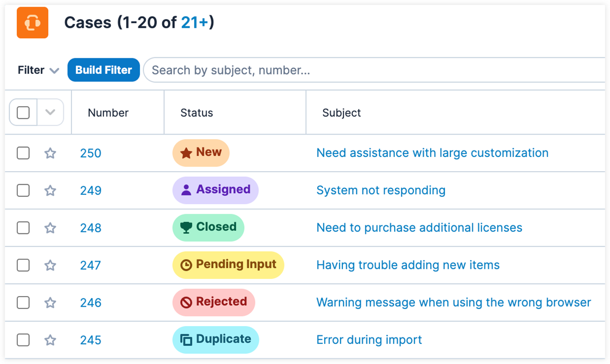Sort by the Status column header
The height and width of the screenshot is (364, 610).
tap(197, 113)
